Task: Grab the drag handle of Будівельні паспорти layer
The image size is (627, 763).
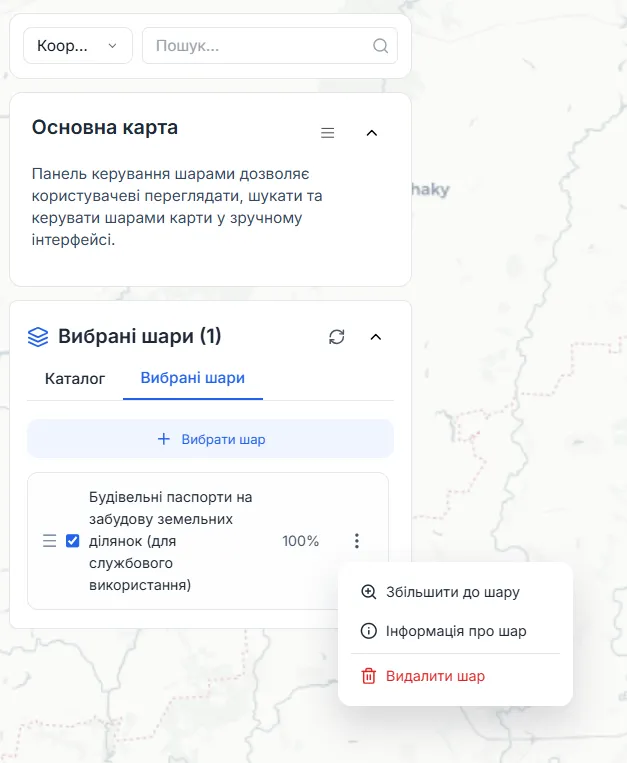Action: coord(50,541)
